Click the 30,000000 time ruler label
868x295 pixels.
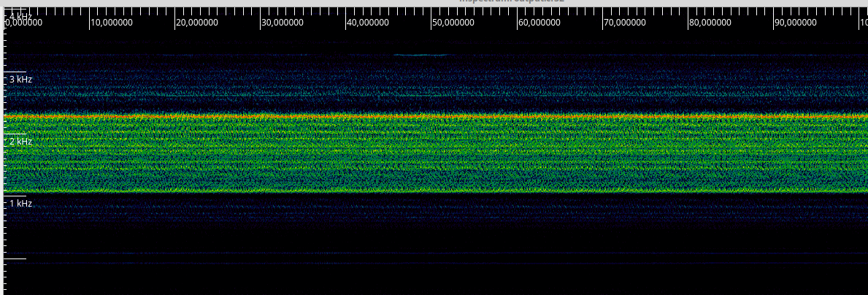click(x=283, y=23)
